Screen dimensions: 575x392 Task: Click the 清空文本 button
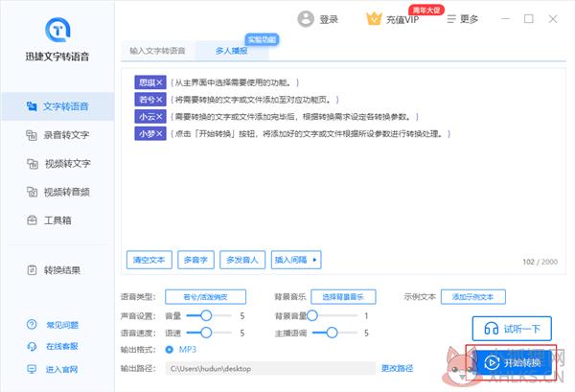point(149,260)
